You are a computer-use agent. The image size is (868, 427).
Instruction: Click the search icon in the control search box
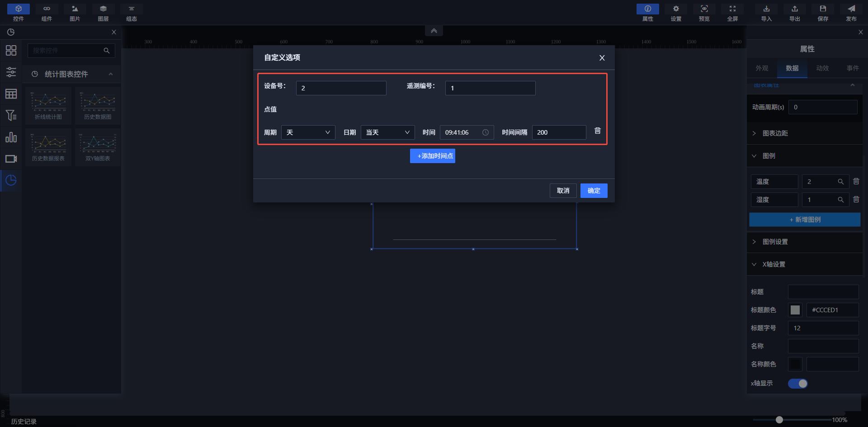tap(107, 51)
